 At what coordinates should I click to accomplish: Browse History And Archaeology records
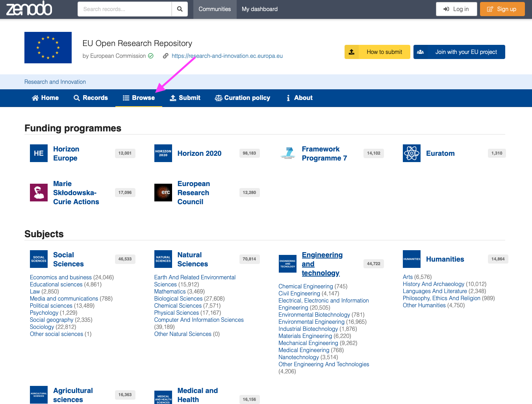(x=434, y=284)
